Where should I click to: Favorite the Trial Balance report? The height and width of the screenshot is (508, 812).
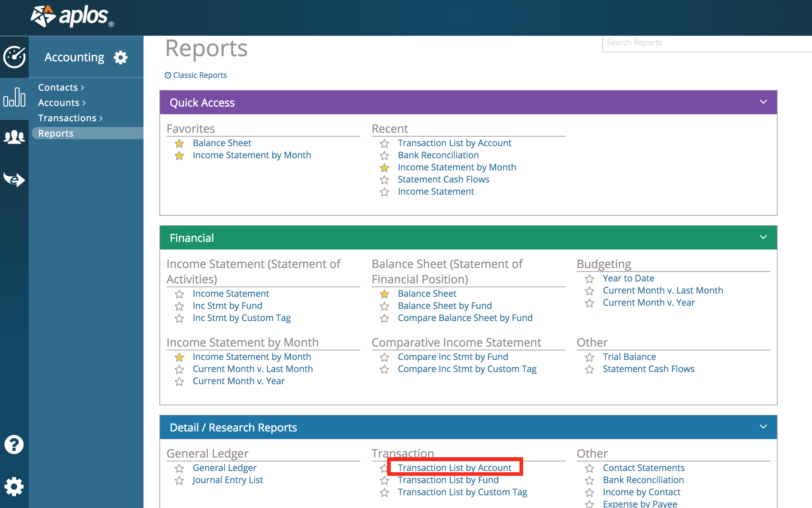[589, 357]
